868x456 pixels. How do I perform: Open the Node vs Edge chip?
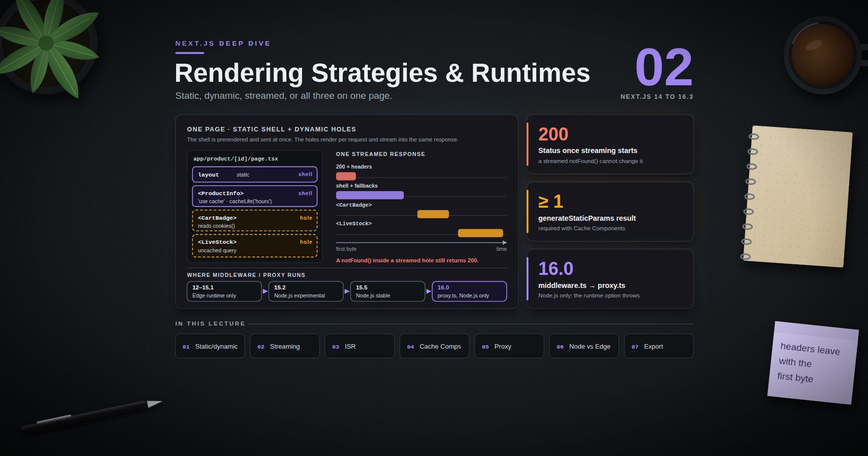(584, 346)
